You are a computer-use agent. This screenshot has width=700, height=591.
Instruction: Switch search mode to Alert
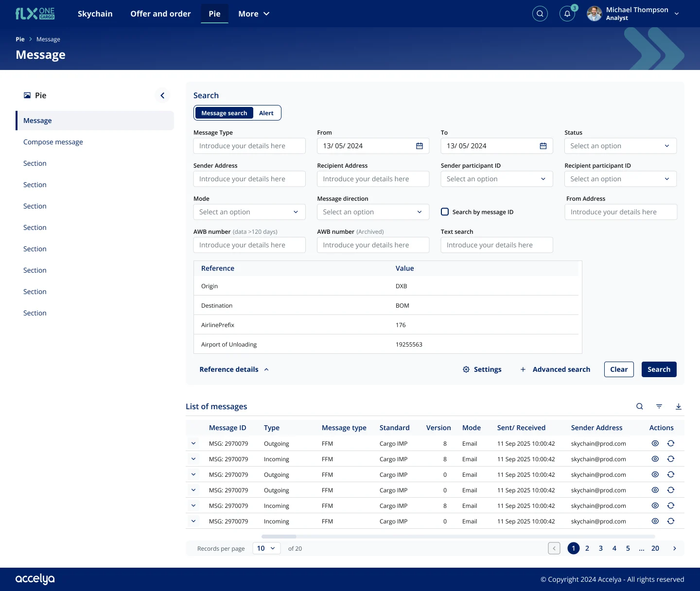pyautogui.click(x=266, y=113)
